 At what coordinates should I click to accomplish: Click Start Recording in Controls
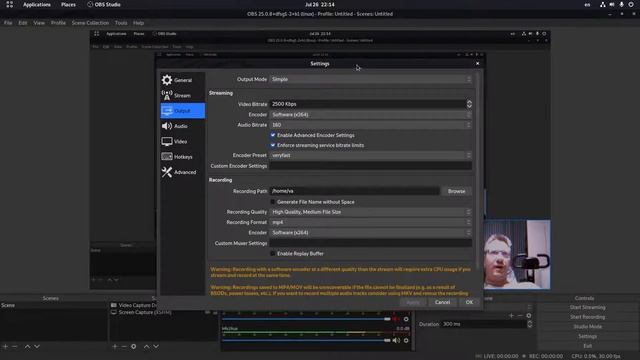[587, 317]
